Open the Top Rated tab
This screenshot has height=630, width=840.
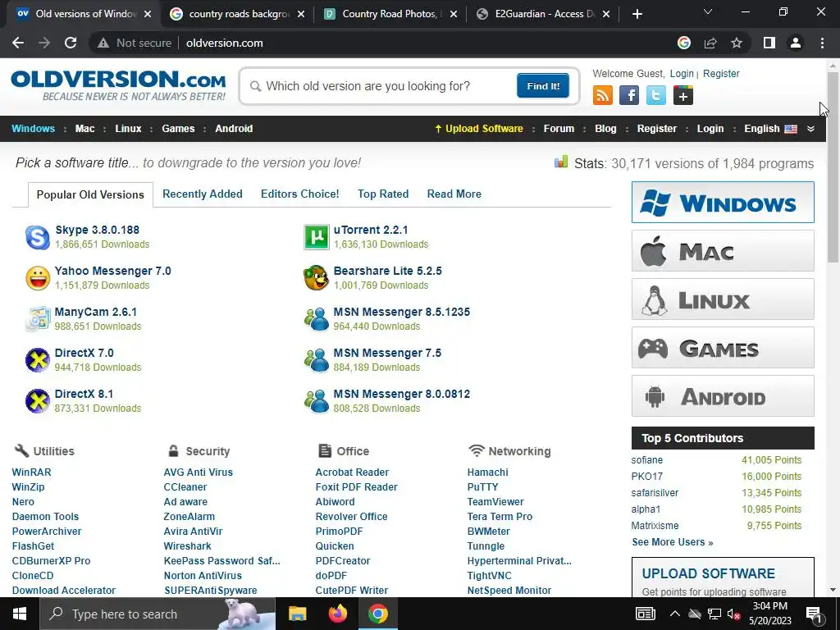point(383,194)
